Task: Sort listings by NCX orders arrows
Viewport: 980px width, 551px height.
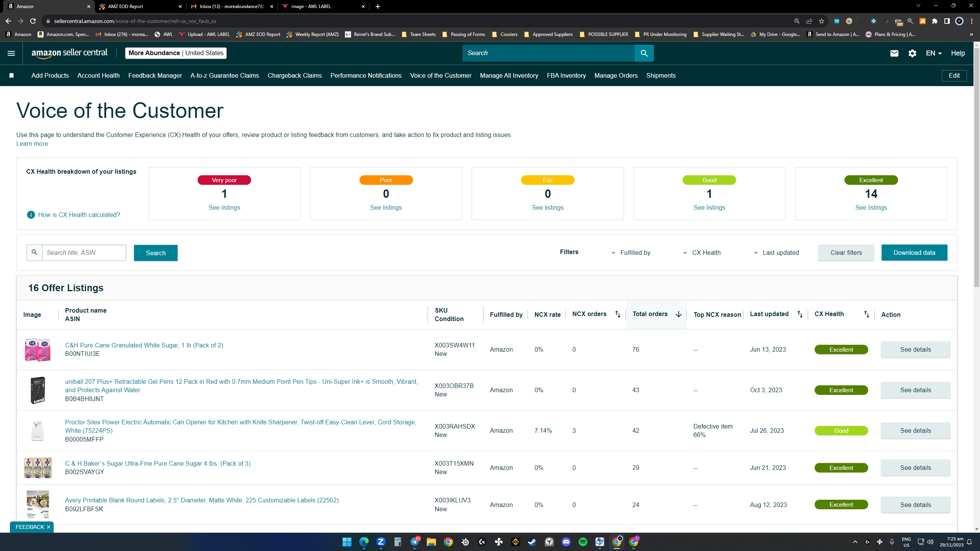Action: 617,314
